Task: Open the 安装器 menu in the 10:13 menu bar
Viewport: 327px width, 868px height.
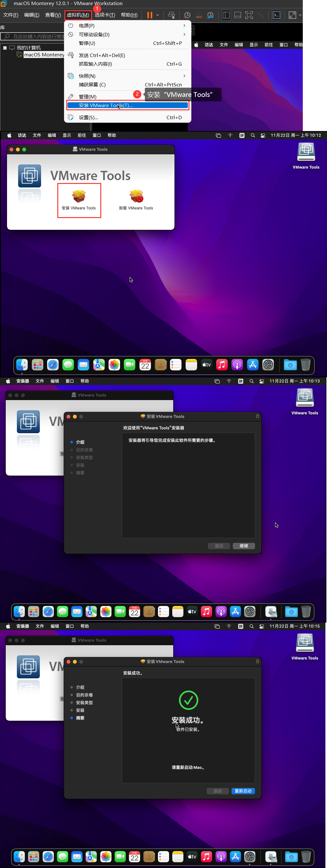Action: [x=23, y=381]
